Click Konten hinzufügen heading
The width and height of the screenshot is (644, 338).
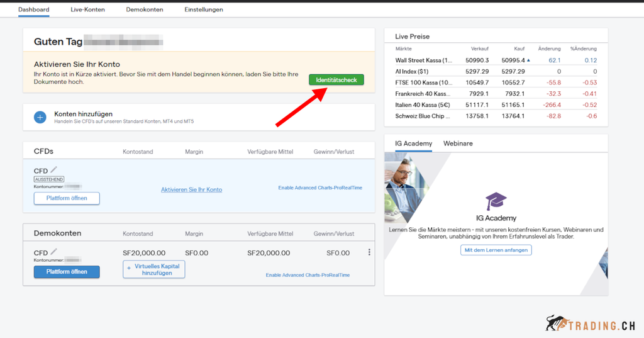[x=84, y=114]
